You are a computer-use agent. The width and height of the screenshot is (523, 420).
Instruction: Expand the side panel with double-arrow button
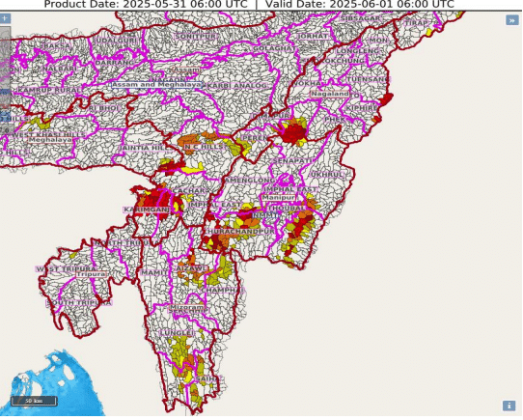click(x=512, y=20)
